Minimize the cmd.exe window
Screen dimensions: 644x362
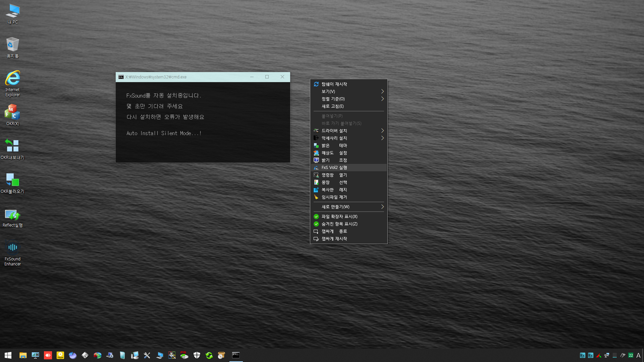252,77
